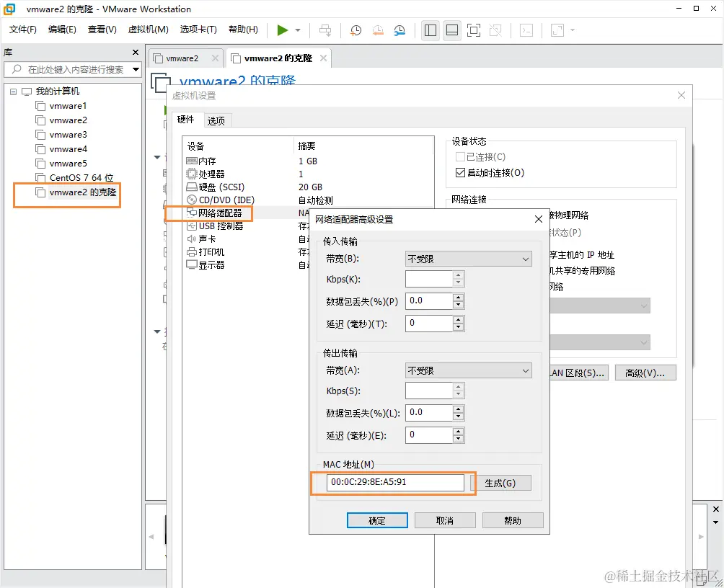Open the 虚拟机(M) menu

point(149,30)
